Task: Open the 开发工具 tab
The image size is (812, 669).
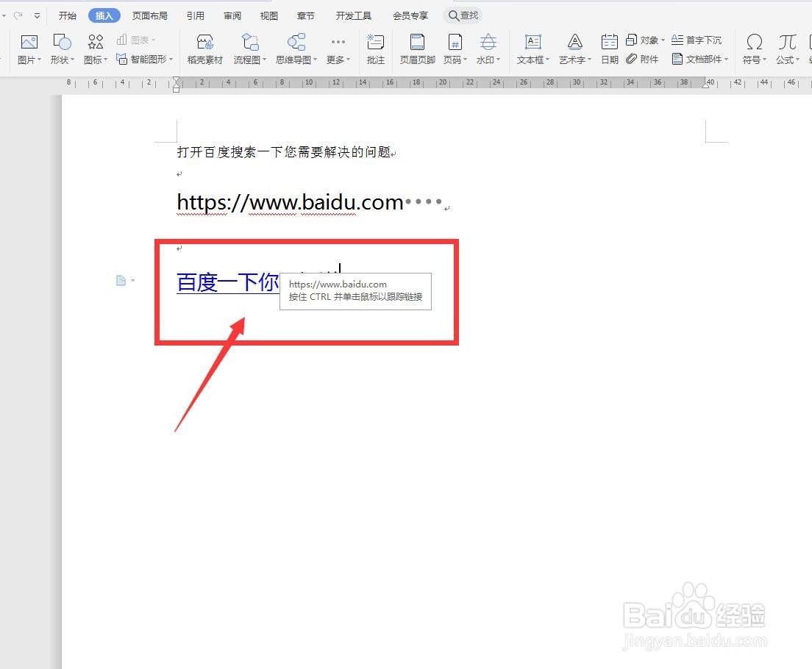Action: [x=354, y=15]
